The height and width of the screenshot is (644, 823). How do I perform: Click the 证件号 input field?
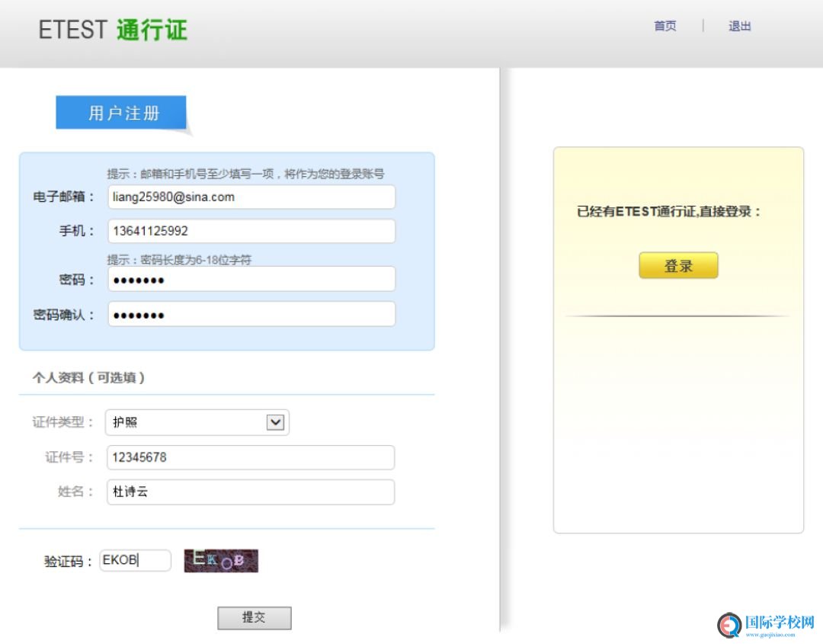click(251, 458)
